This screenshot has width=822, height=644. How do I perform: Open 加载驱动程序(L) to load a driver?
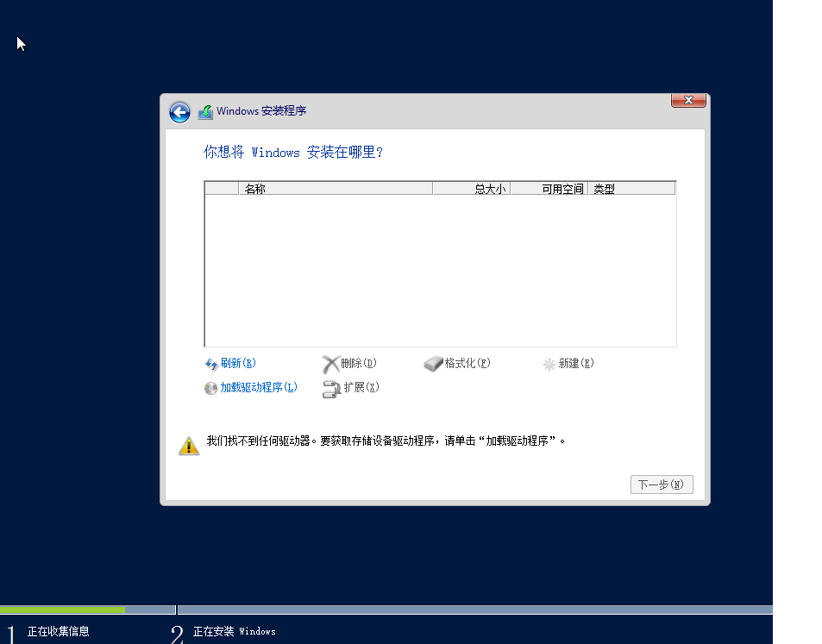coord(259,387)
